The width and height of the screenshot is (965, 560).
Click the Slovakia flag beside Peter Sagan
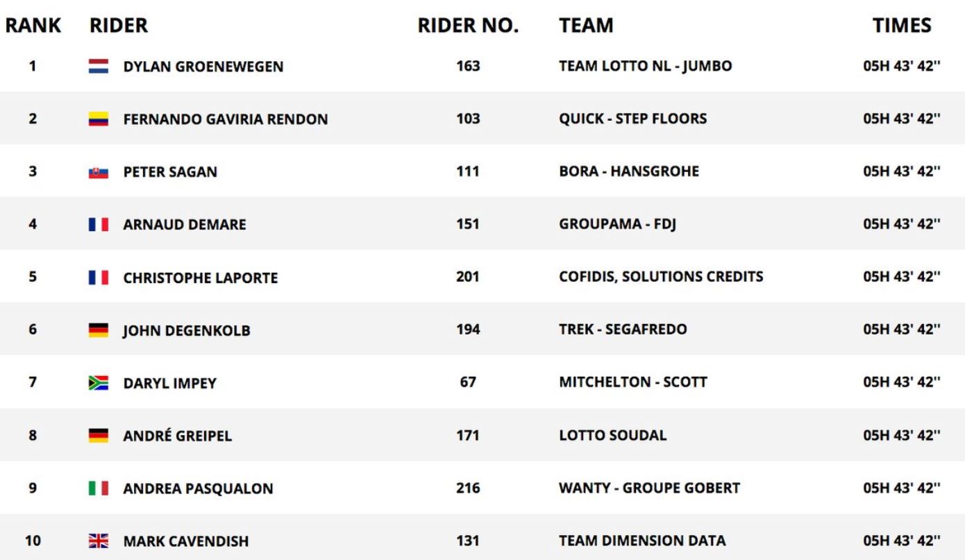click(99, 172)
